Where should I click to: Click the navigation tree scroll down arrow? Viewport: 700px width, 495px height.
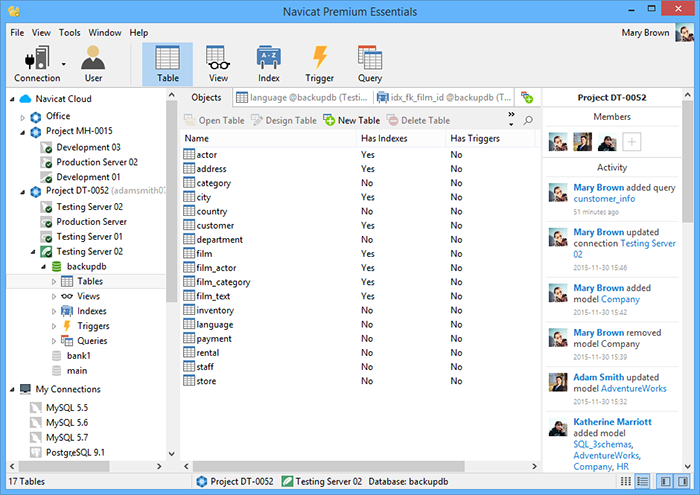pos(171,454)
